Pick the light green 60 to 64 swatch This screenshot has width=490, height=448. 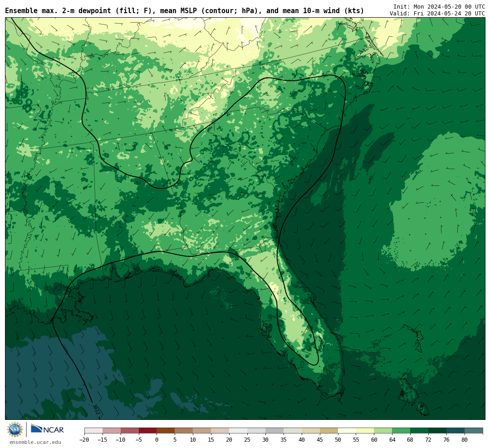point(383,431)
